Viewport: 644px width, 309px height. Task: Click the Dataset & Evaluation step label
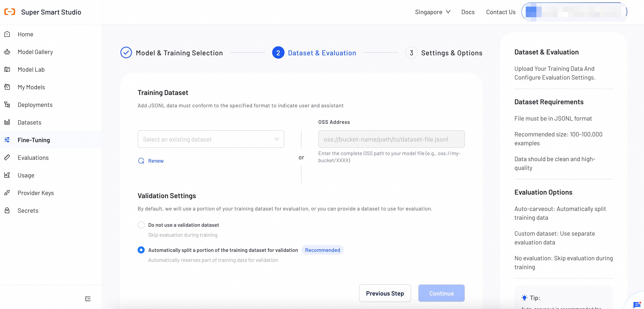322,53
